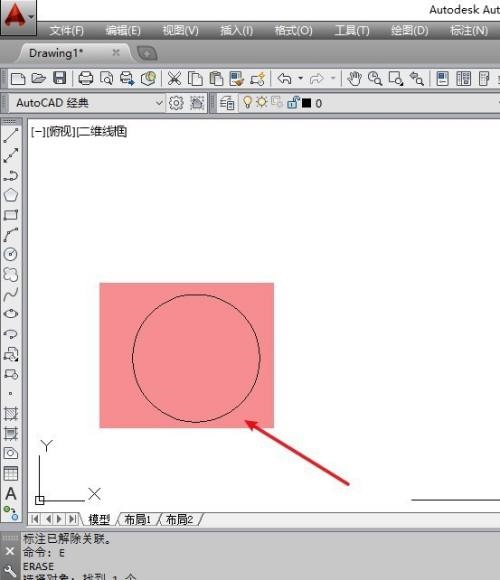Close the Drawing1 file tab
The width and height of the screenshot is (500, 580).
(116, 53)
